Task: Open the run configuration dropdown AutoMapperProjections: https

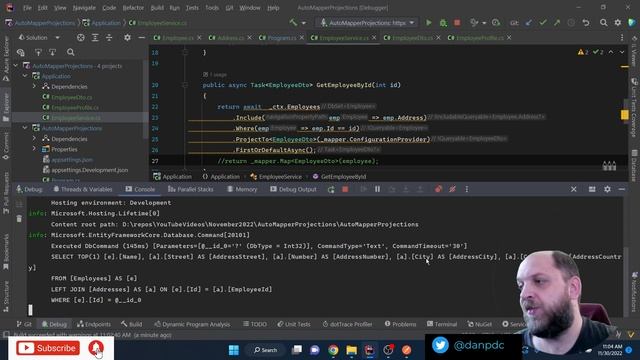Action: click(x=367, y=23)
